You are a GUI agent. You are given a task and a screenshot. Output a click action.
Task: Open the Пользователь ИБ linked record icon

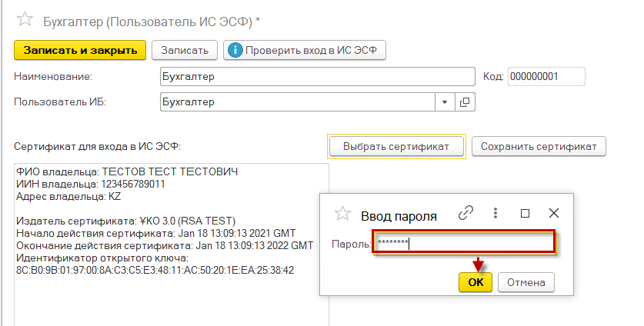[465, 101]
